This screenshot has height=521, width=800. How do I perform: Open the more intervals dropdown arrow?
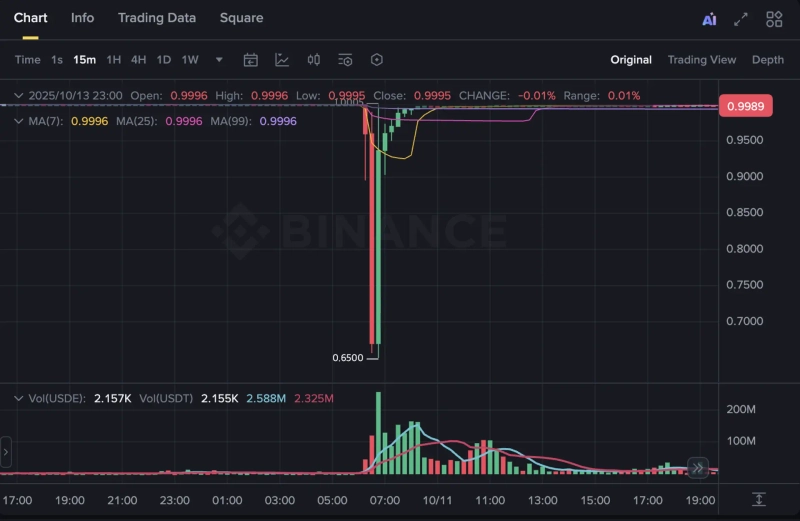[219, 60]
